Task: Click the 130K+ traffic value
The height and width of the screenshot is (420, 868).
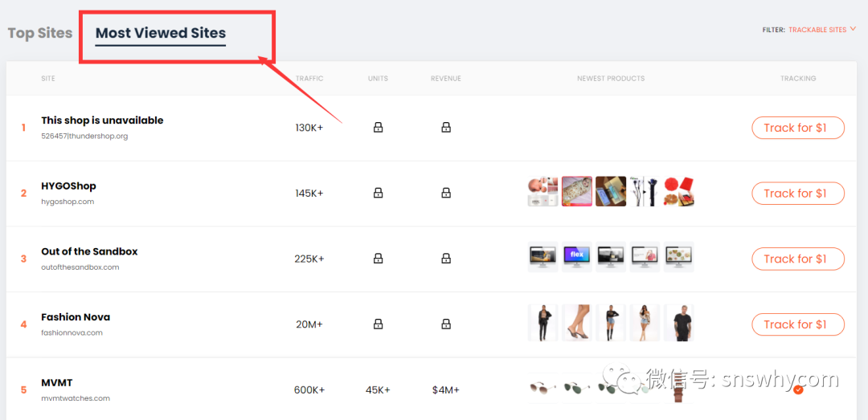Action: click(x=309, y=128)
